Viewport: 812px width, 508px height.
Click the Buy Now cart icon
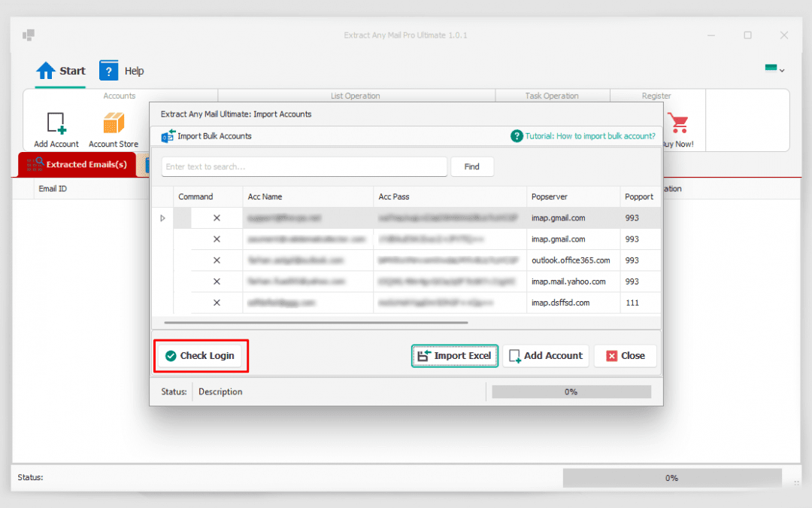click(678, 123)
